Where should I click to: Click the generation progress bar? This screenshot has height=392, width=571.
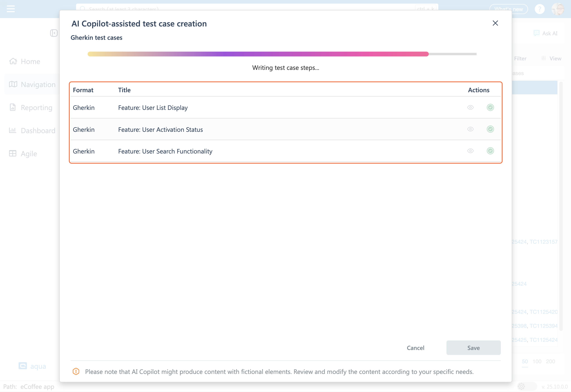(x=258, y=54)
